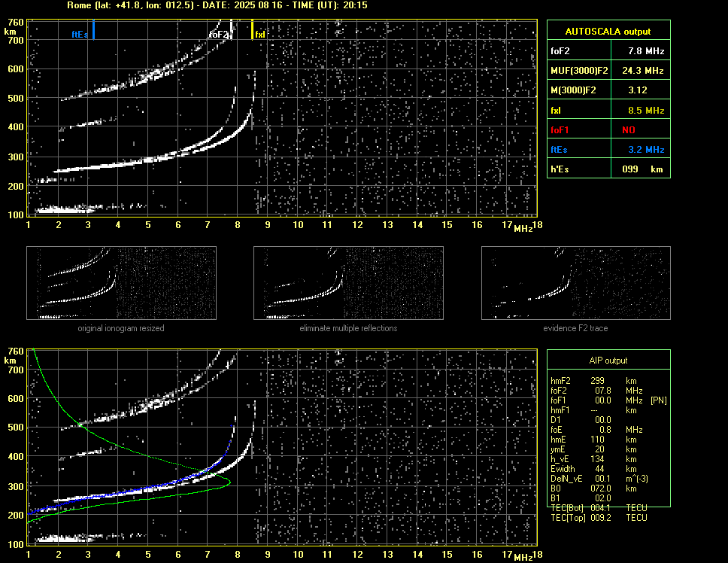Select the 24.3 MHz value cell
This screenshot has height=563, width=728.
pyautogui.click(x=641, y=70)
